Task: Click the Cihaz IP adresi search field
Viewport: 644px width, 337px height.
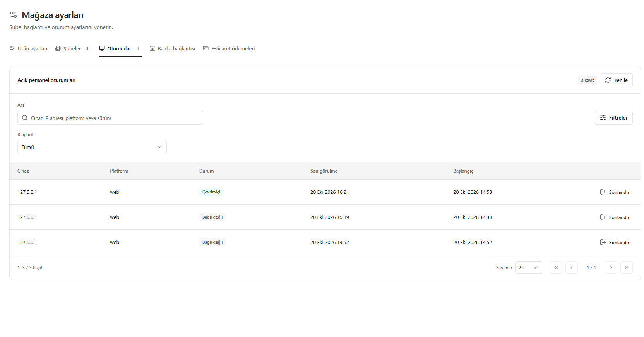Action: click(110, 118)
